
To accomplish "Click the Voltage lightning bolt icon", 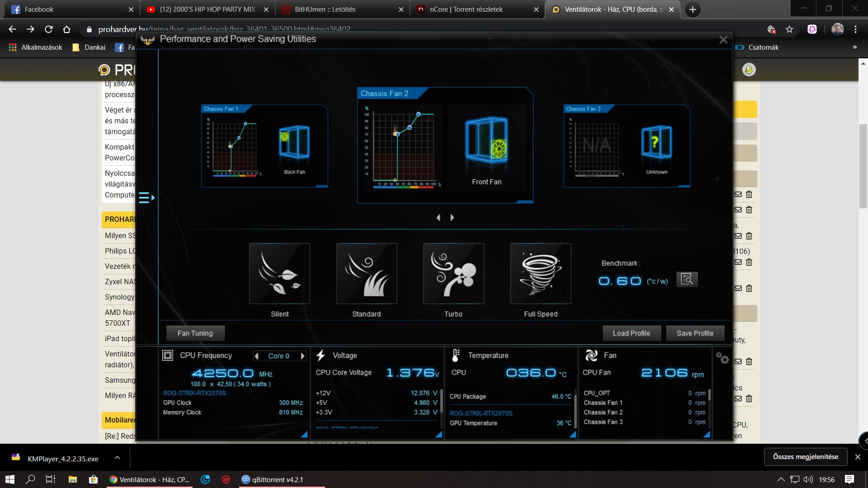I will pyautogui.click(x=321, y=356).
